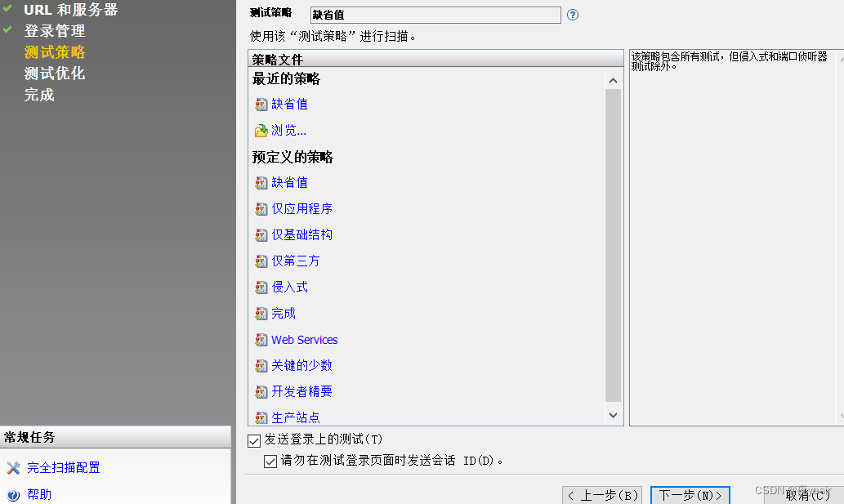Click the icon next to 开发者精要
Viewport: 844px width, 504px height.
(261, 392)
